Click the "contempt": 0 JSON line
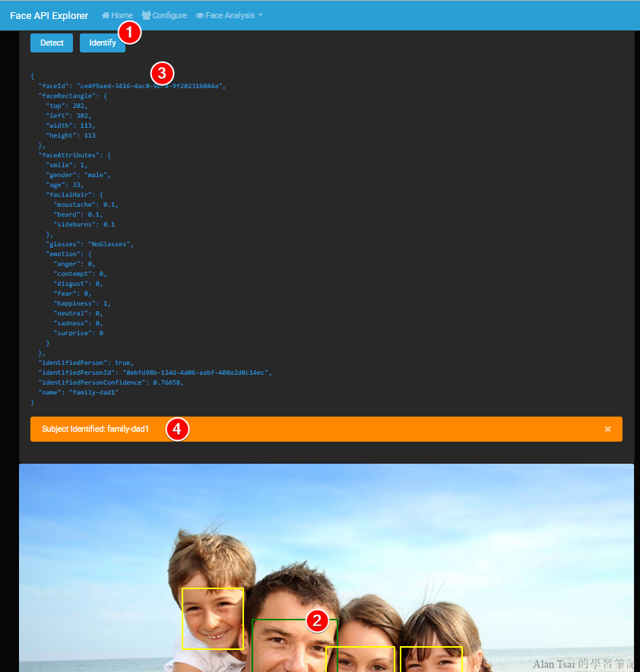 click(80, 274)
